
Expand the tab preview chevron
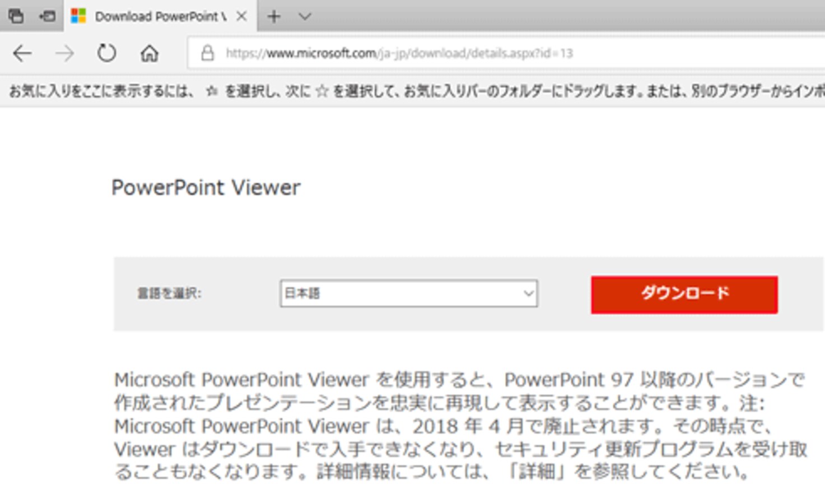click(305, 16)
